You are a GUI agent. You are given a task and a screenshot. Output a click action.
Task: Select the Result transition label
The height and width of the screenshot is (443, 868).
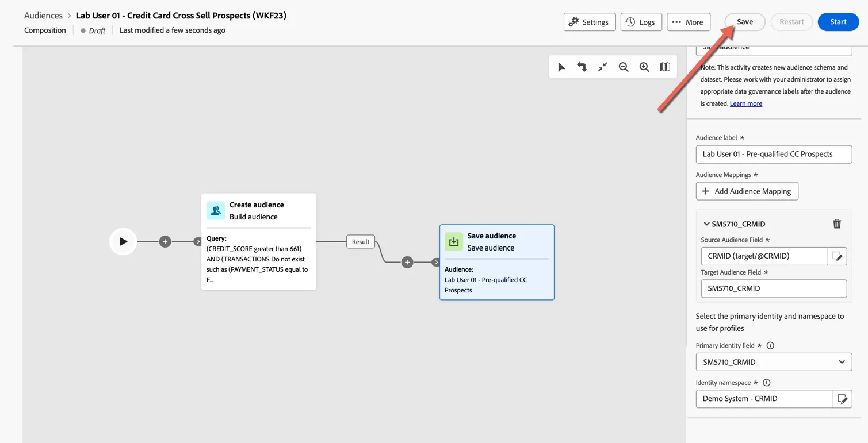point(361,242)
